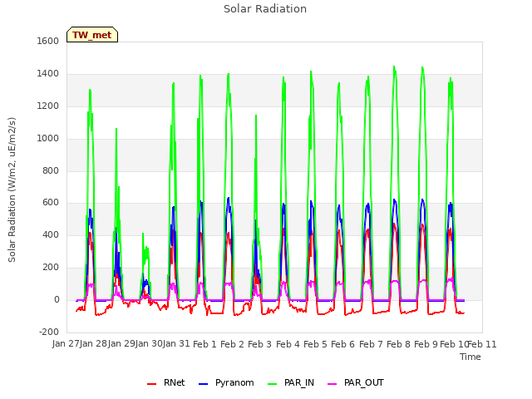
Task: Click the Feb 7 x-axis date label
Action: 372,344
